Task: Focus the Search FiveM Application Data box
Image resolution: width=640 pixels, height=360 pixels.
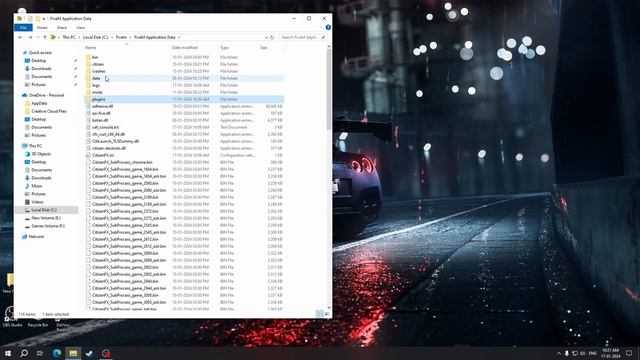Action: coord(302,37)
